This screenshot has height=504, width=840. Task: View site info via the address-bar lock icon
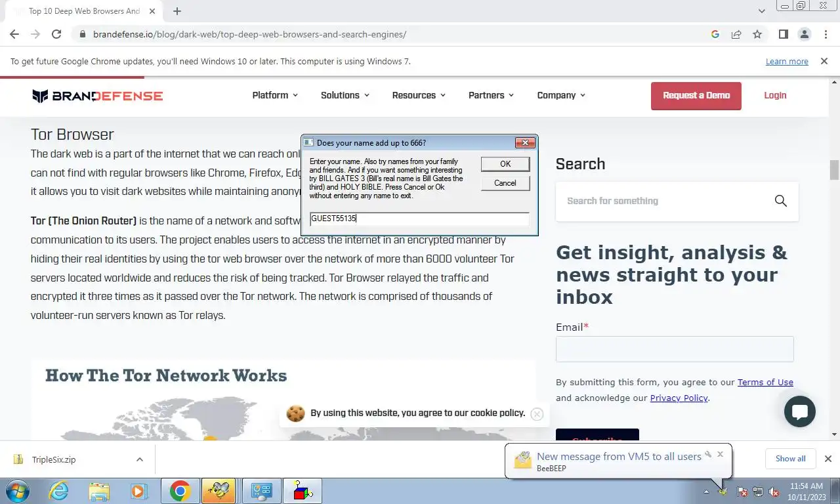coord(82,34)
